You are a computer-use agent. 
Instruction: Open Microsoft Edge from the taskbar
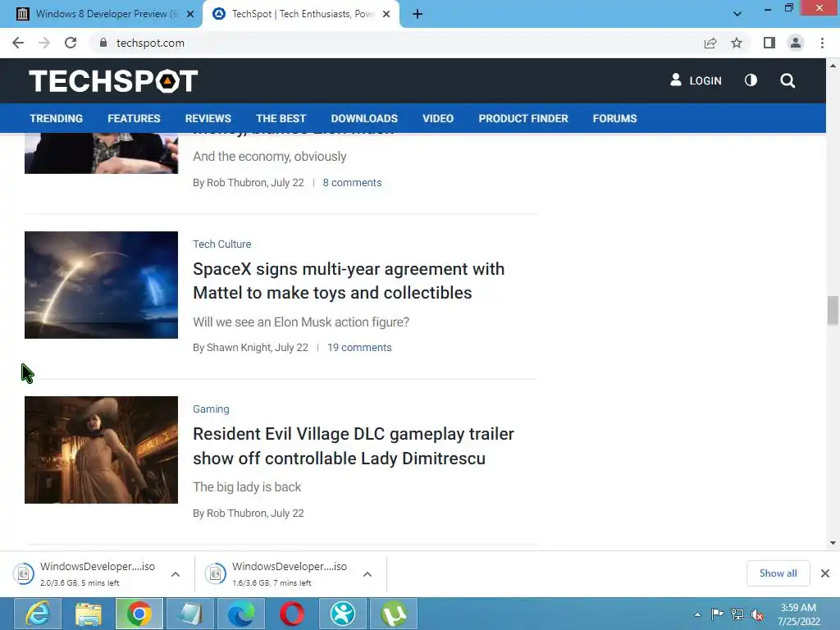point(241,614)
